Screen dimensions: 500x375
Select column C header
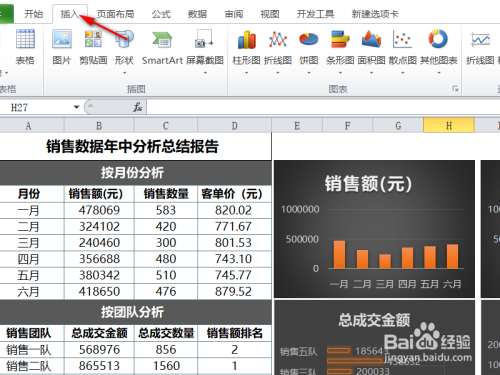click(166, 126)
